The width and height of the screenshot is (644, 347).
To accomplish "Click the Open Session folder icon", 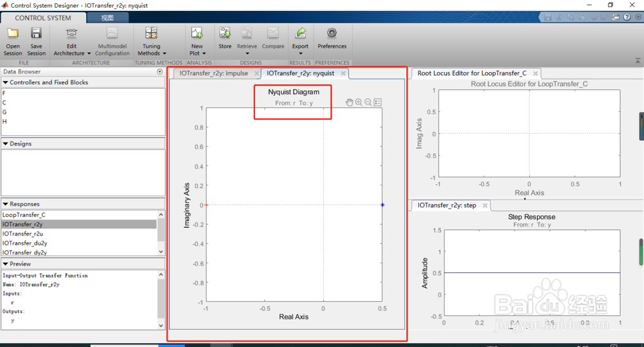I will [13, 33].
